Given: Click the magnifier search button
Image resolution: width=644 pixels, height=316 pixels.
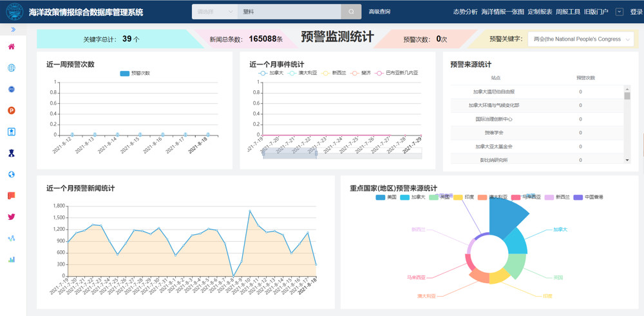Looking at the screenshot, I should (x=351, y=12).
